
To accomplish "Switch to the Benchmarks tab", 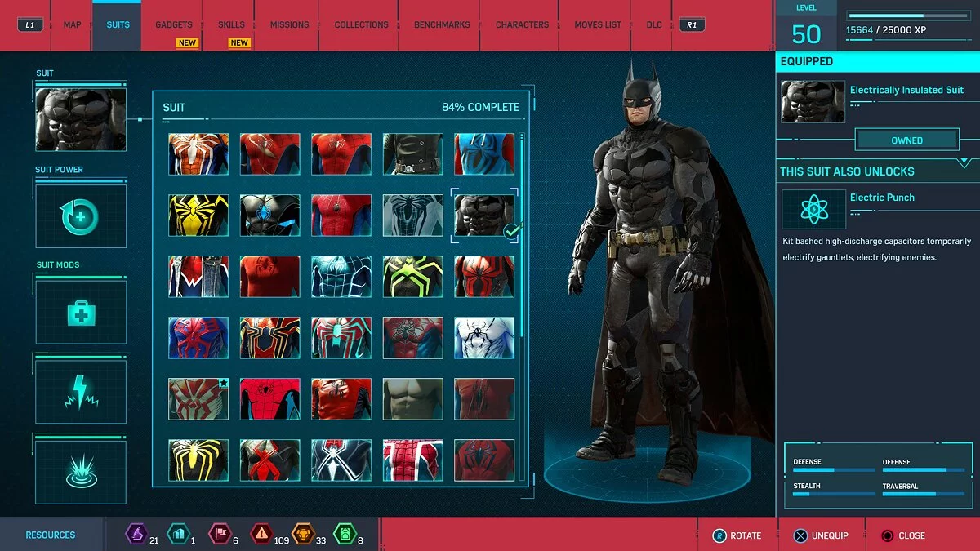I will point(442,24).
